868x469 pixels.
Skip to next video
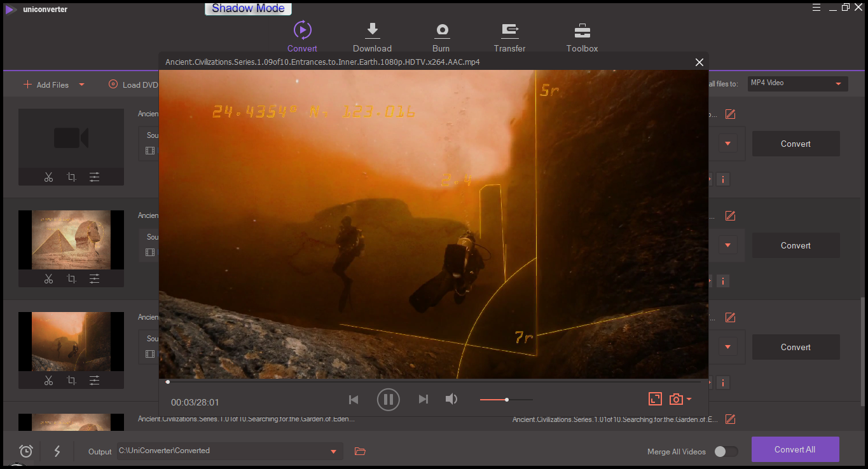pos(424,399)
